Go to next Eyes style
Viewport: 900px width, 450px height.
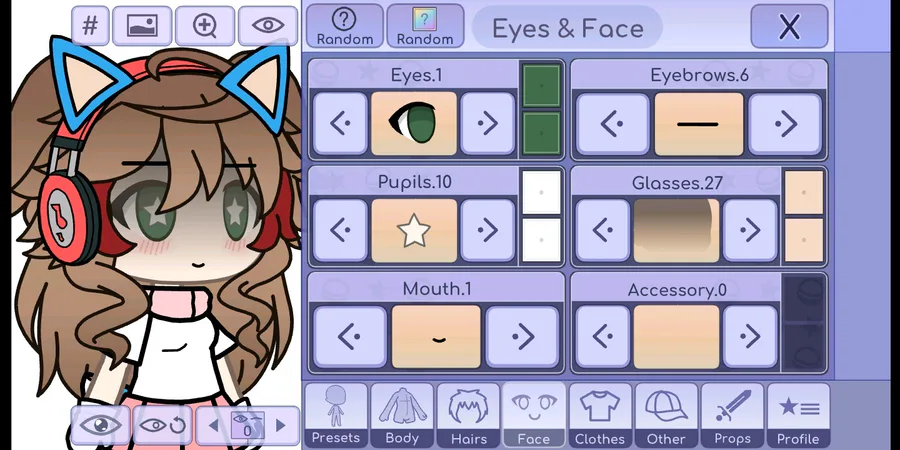pos(487,123)
